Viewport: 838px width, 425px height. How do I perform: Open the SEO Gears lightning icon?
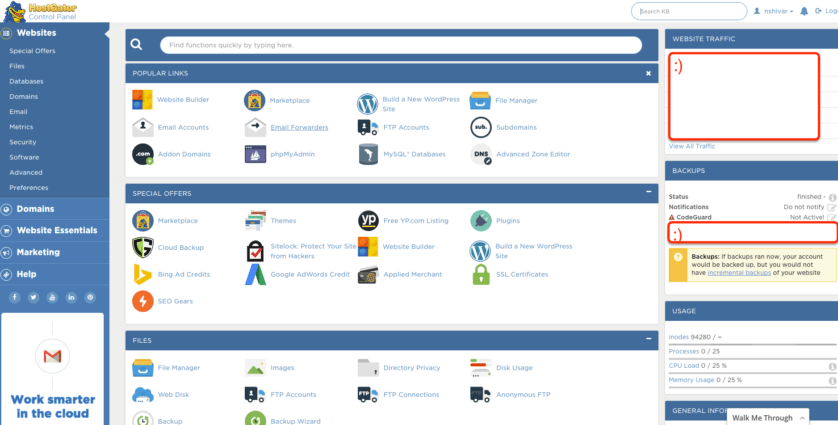(143, 301)
